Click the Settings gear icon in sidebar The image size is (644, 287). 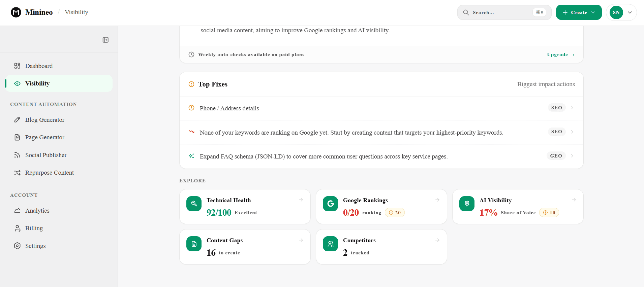pos(17,246)
